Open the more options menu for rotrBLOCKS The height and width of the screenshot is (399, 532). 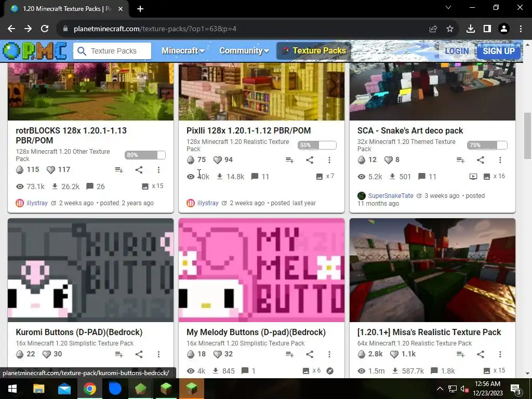(158, 170)
